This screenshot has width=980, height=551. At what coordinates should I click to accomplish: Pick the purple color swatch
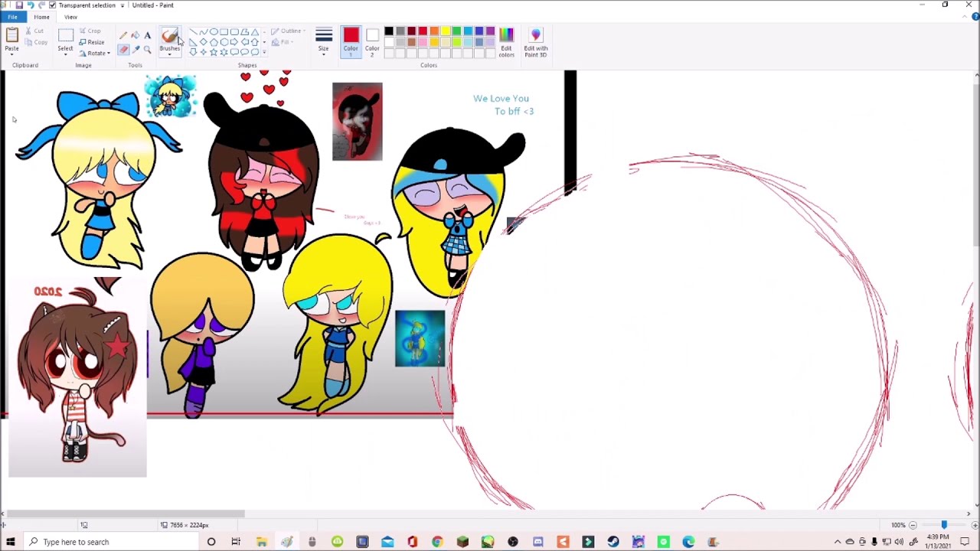click(x=491, y=31)
